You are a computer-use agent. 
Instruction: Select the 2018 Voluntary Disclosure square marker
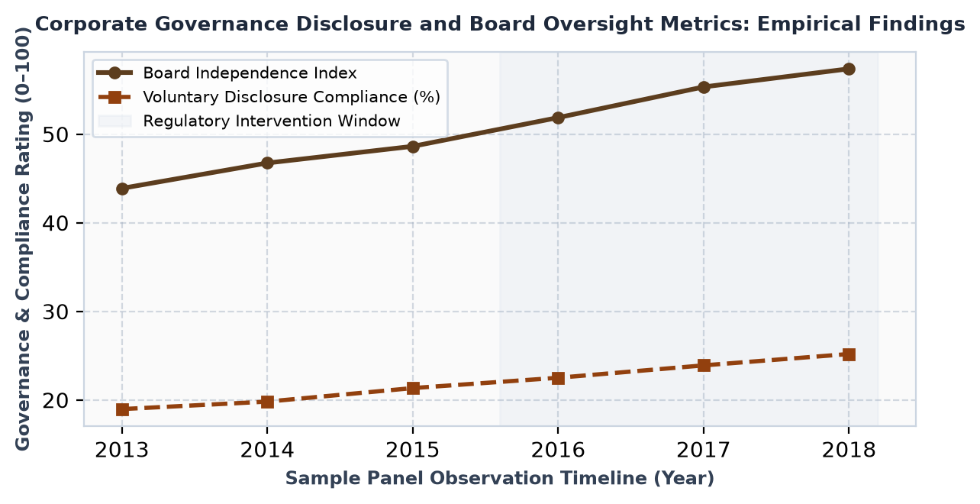(x=849, y=354)
